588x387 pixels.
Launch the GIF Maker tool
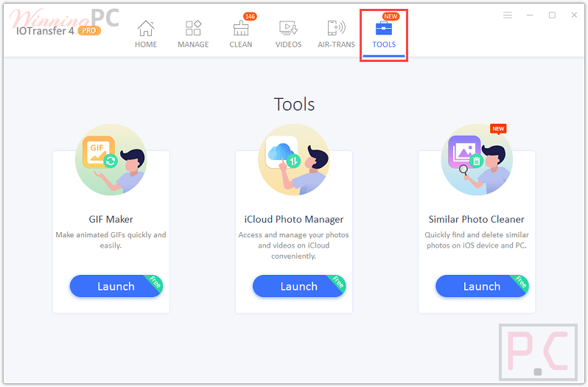point(116,286)
